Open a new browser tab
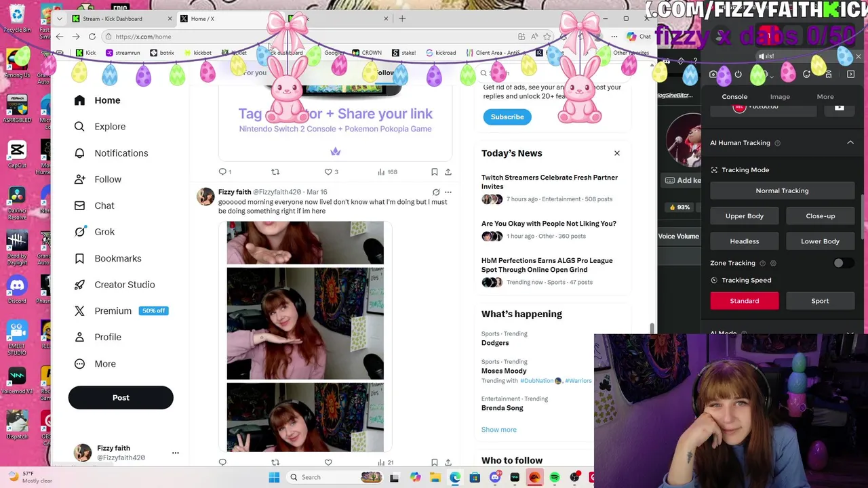Screen dimensions: 868x488 pos(402,18)
